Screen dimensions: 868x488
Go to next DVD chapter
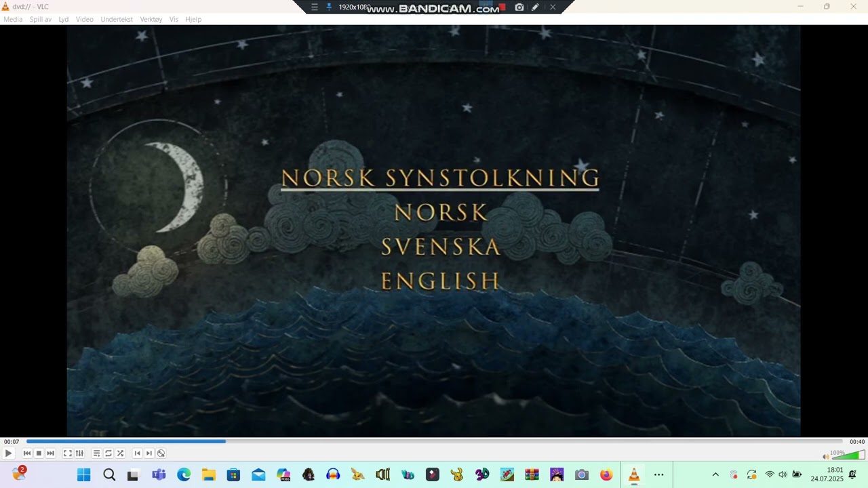click(149, 453)
